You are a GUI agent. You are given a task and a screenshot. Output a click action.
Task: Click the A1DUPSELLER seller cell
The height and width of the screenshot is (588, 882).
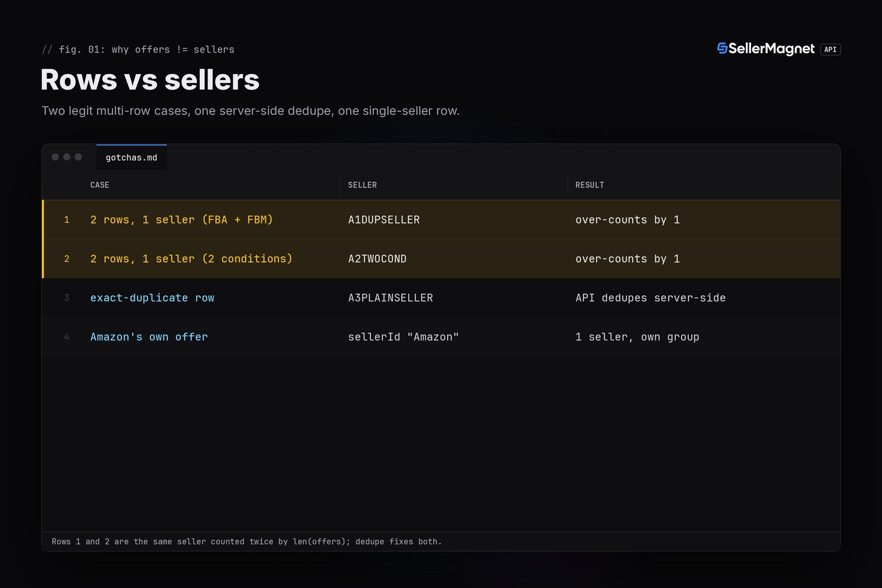pos(384,220)
